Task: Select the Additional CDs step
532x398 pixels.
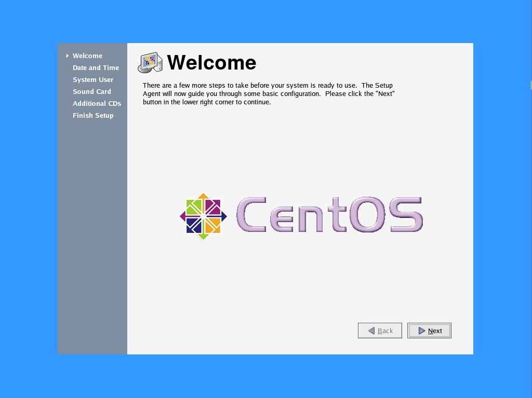Action: [97, 103]
